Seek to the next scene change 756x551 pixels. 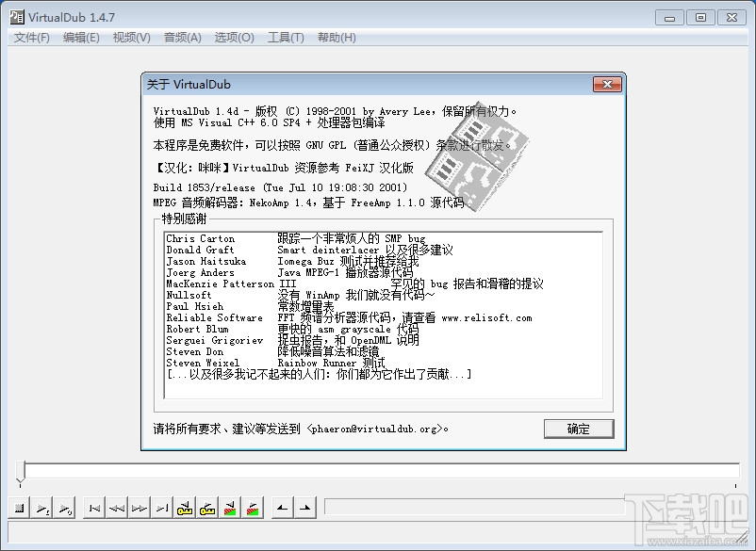(x=253, y=508)
